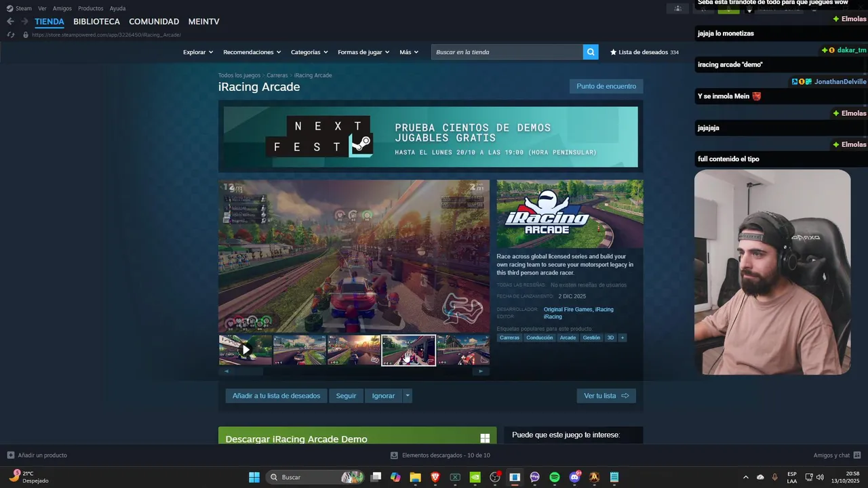The height and width of the screenshot is (488, 868).
Task: Click Añadir a tu lista de deseados
Action: (x=276, y=396)
